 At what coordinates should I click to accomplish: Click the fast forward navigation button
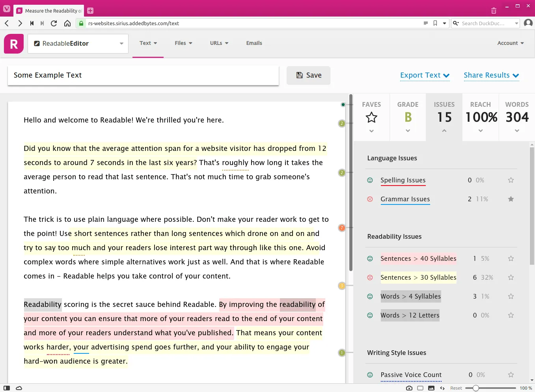coord(42,23)
